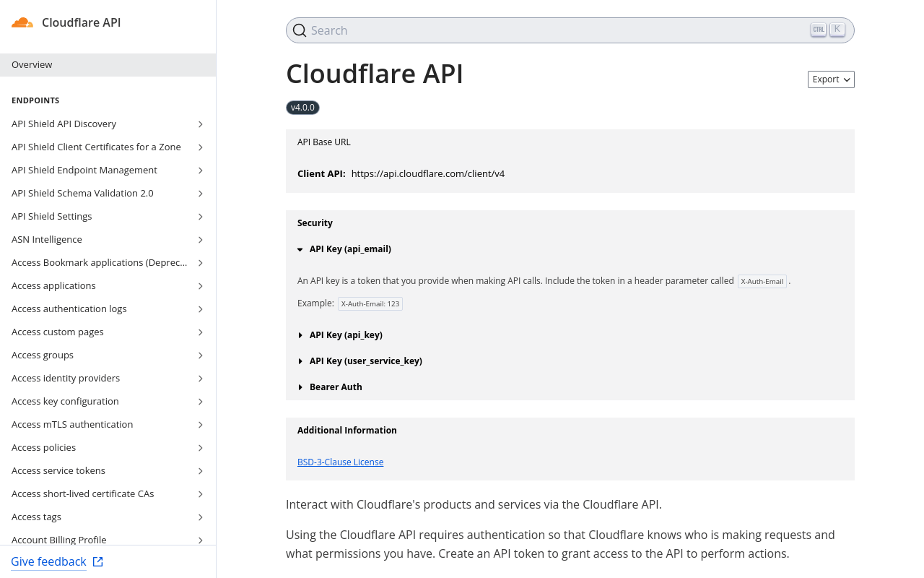Open Access authentication logs item
This screenshot has width=924, height=578.
coord(108,309)
